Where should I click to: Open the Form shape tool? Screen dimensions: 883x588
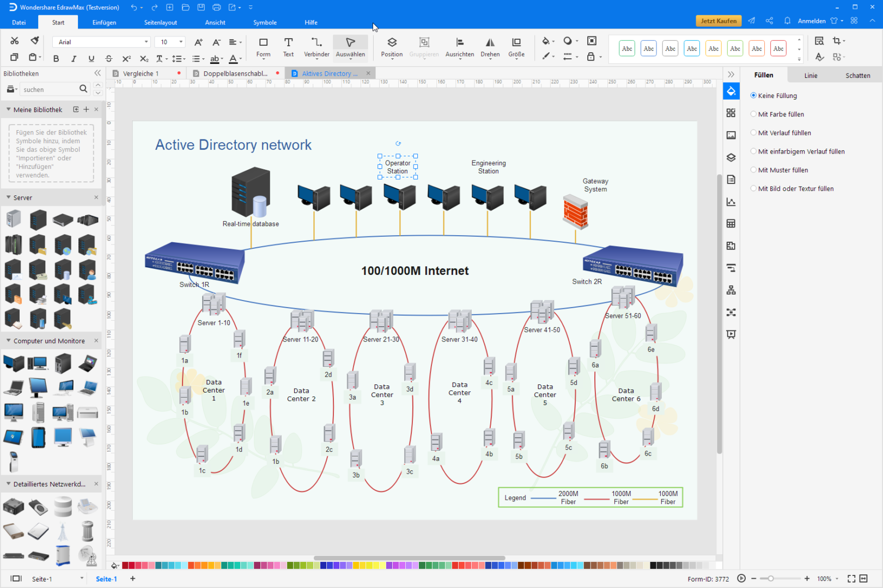263,47
